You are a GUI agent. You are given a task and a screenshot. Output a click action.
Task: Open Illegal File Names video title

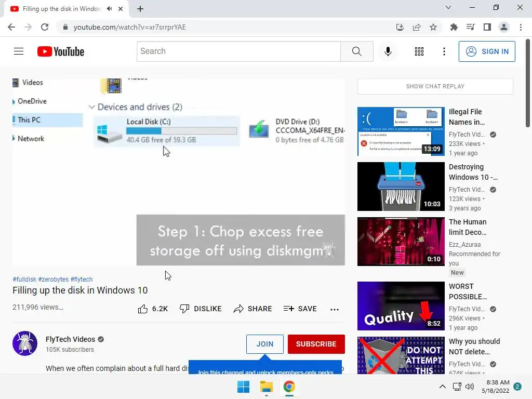(467, 117)
